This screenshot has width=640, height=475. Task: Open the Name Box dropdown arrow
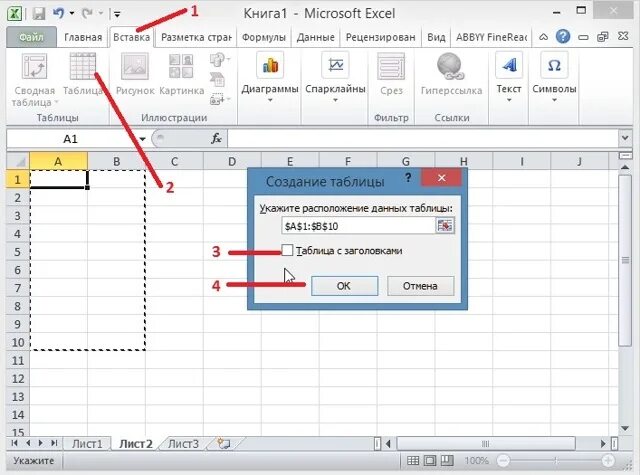click(142, 139)
